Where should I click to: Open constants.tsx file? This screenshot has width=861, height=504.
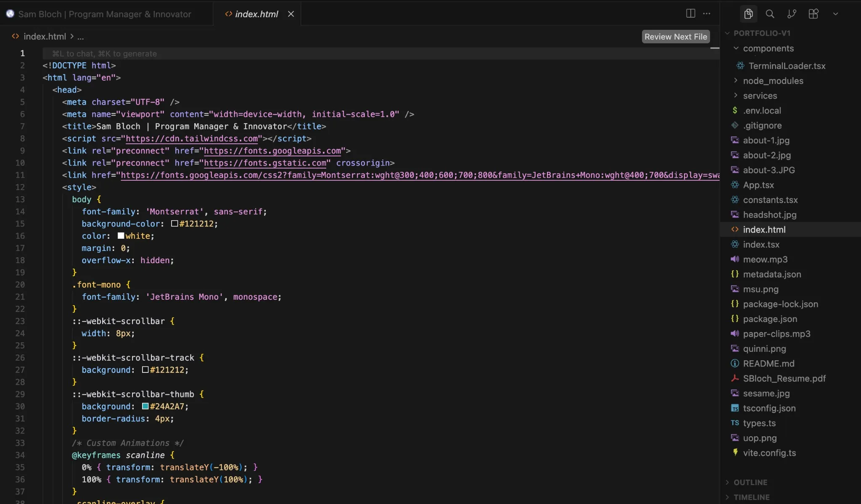coord(770,200)
